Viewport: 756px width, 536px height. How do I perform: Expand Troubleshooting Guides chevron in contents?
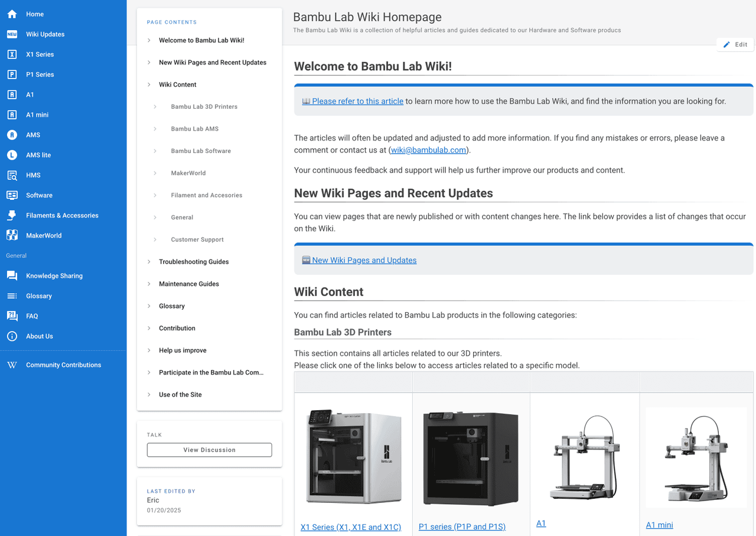click(149, 262)
